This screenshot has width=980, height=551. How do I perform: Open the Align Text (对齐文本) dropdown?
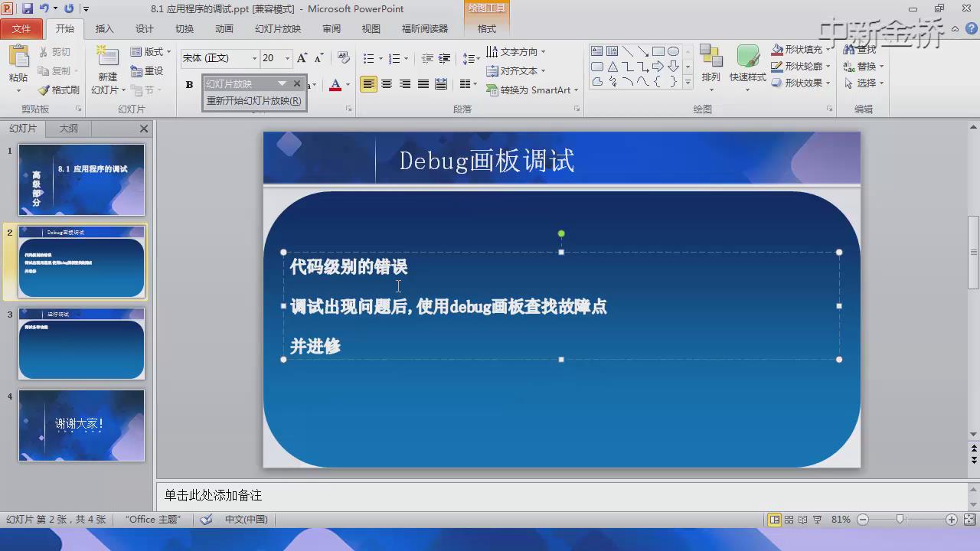pyautogui.click(x=517, y=70)
